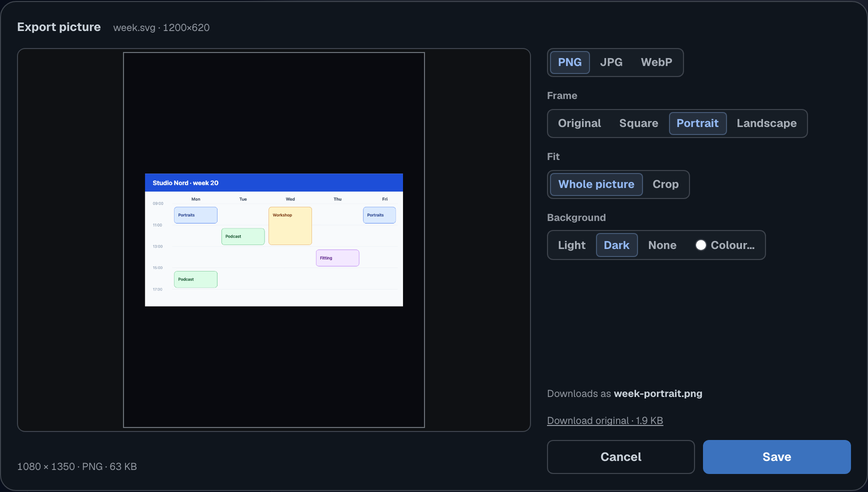Pick the Landscape frame
The image size is (868, 492).
click(x=767, y=124)
